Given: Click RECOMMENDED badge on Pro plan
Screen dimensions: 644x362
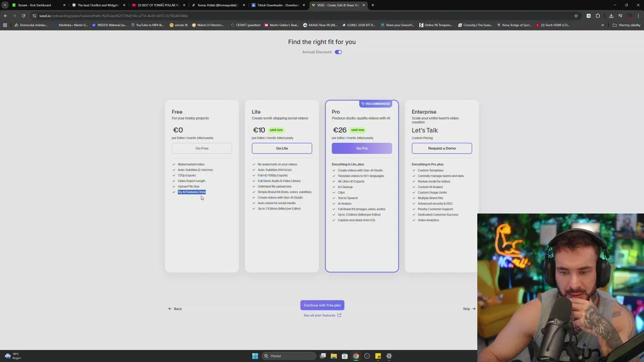Looking at the screenshot, I should pos(376,104).
